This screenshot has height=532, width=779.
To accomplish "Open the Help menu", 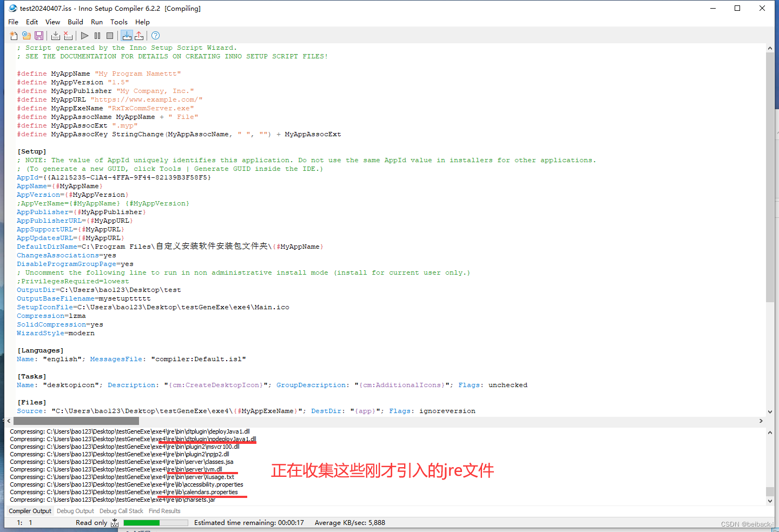I will [x=142, y=22].
